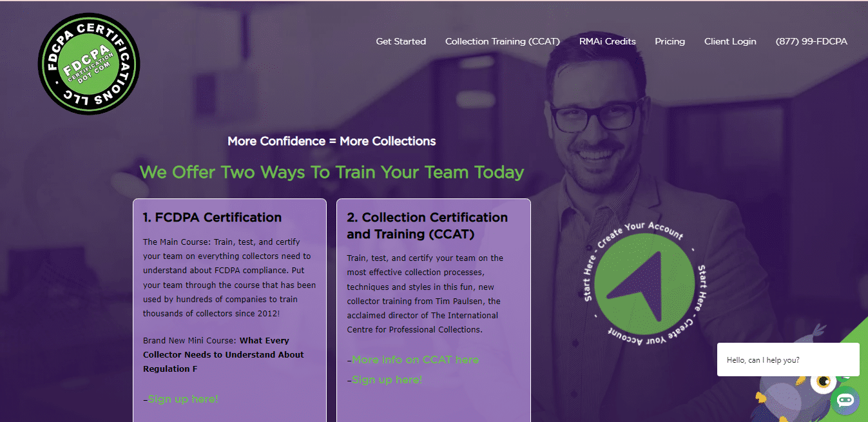
Task: Open the Get Started menu item
Action: tap(401, 41)
